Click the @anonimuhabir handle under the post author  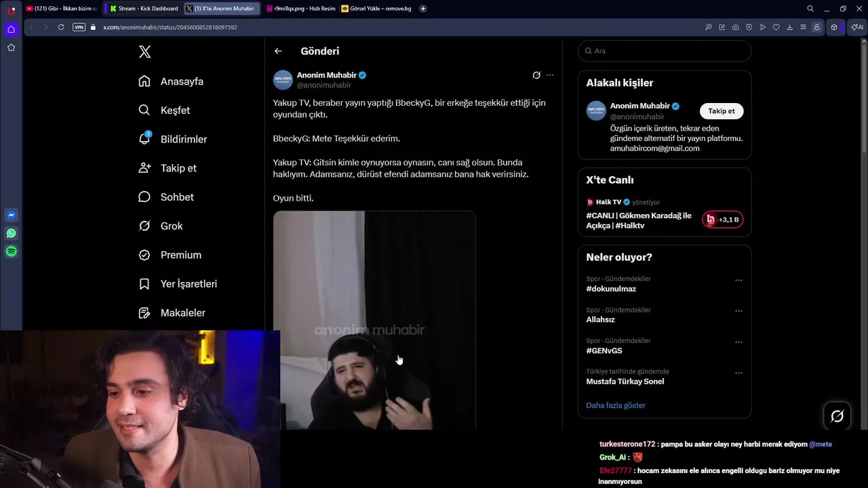[324, 85]
